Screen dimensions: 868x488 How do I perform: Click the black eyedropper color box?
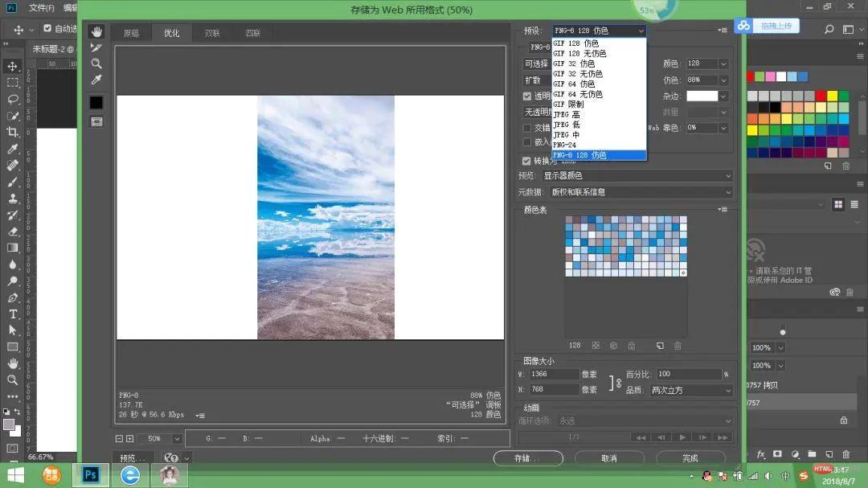coord(96,102)
